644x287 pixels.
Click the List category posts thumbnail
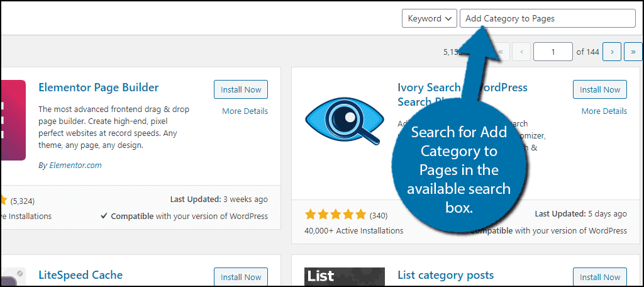tap(345, 277)
